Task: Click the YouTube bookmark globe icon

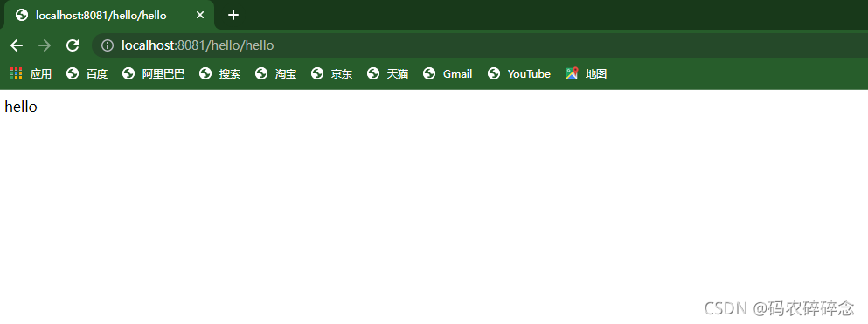Action: tap(494, 73)
